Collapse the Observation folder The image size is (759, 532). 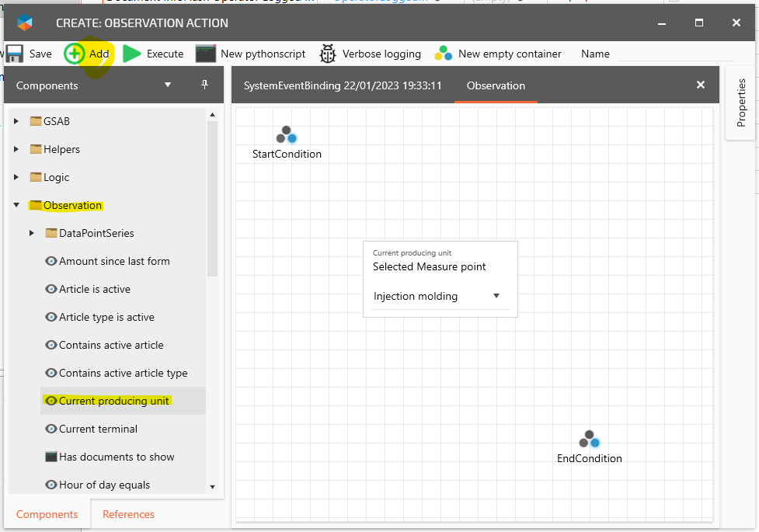[x=17, y=205]
